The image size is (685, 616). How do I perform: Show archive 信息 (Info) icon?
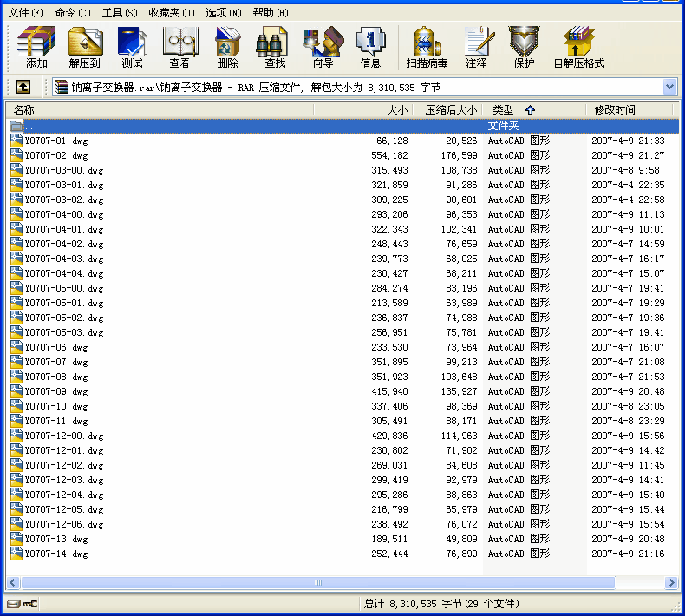click(370, 47)
